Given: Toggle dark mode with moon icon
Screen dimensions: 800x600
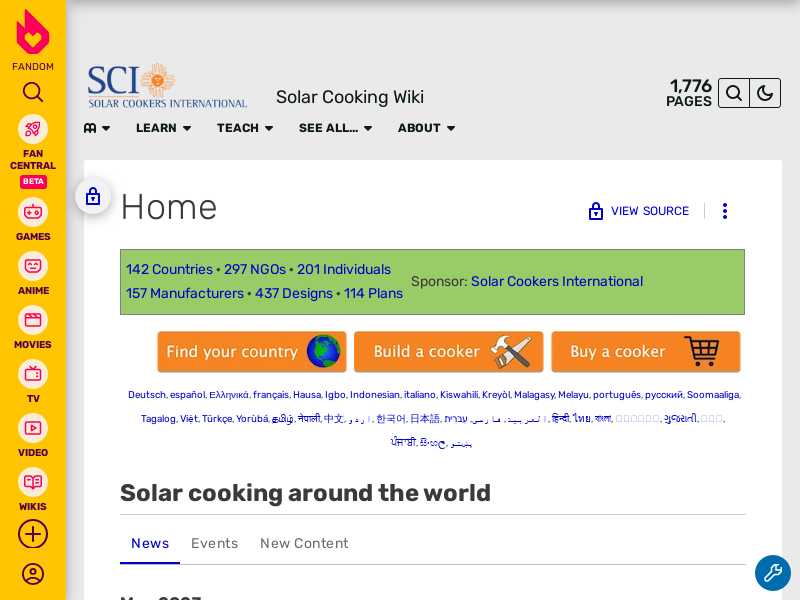Looking at the screenshot, I should click(765, 93).
